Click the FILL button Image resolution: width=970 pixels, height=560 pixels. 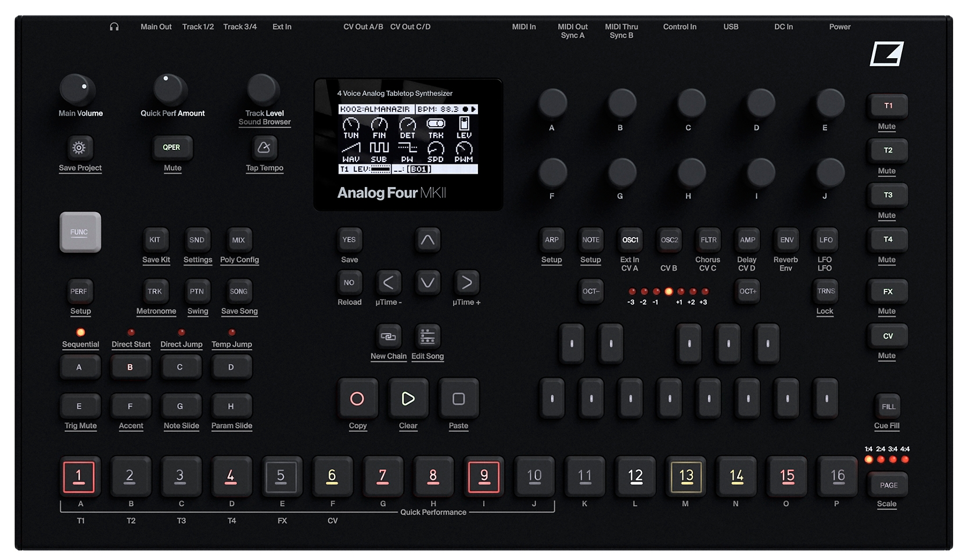888,407
